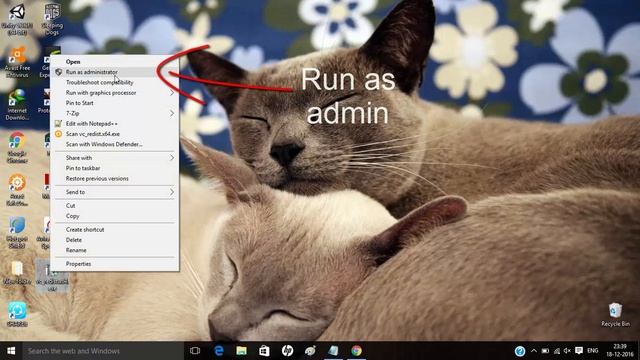The image size is (640, 360).
Task: Open the Action Center notifications icon
Action: coord(579,351)
